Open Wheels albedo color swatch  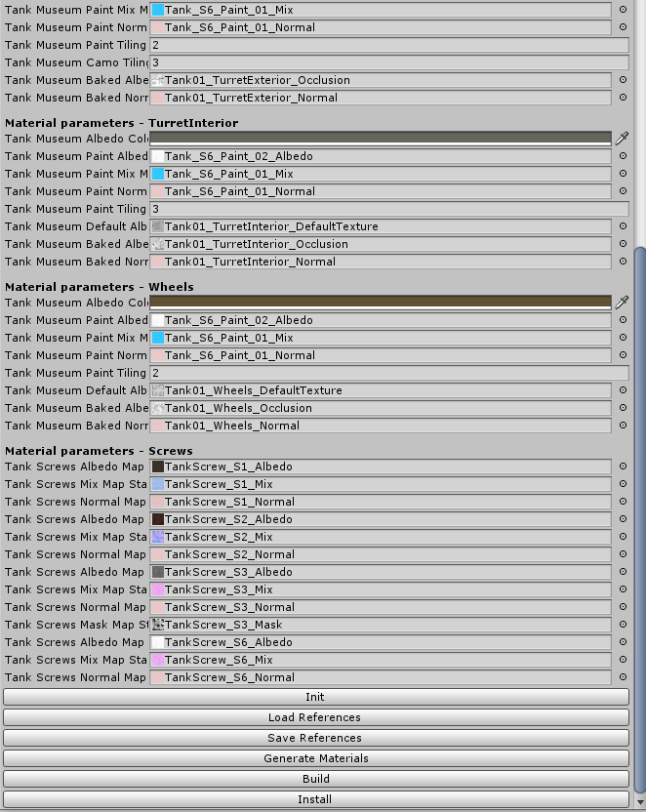click(x=381, y=303)
